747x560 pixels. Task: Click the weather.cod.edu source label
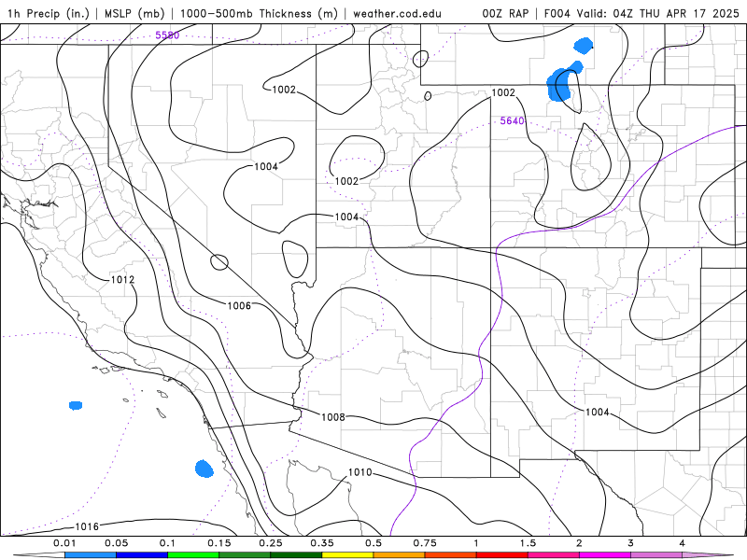(x=397, y=13)
